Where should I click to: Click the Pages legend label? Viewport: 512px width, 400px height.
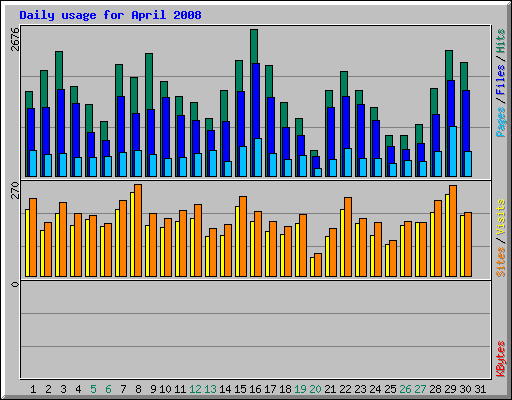click(501, 122)
